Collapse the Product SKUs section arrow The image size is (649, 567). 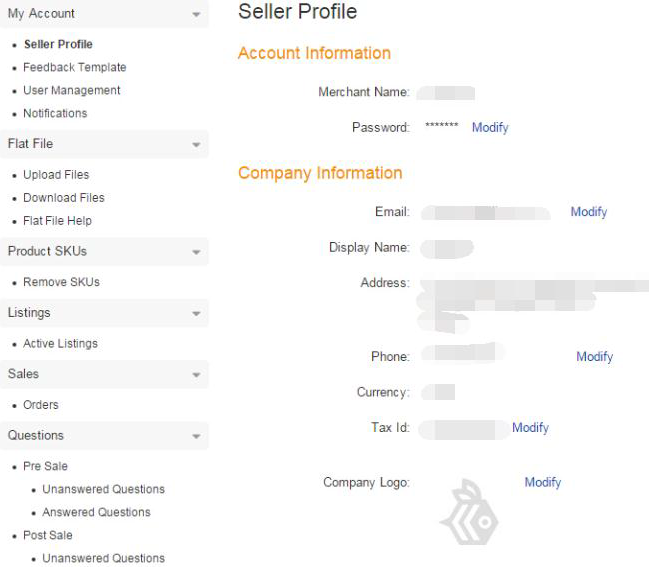(196, 252)
